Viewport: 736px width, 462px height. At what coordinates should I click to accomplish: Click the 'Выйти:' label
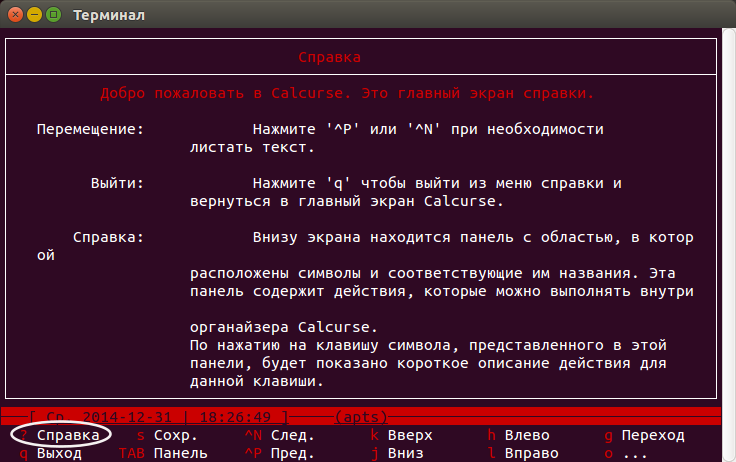pyautogui.click(x=117, y=183)
